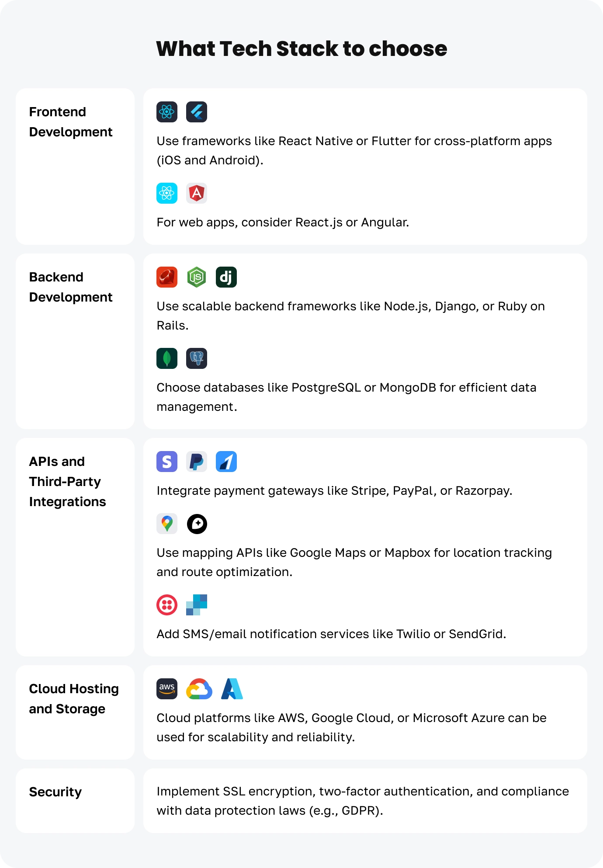
Task: Click the MongoDB leaf icon
Action: click(167, 358)
